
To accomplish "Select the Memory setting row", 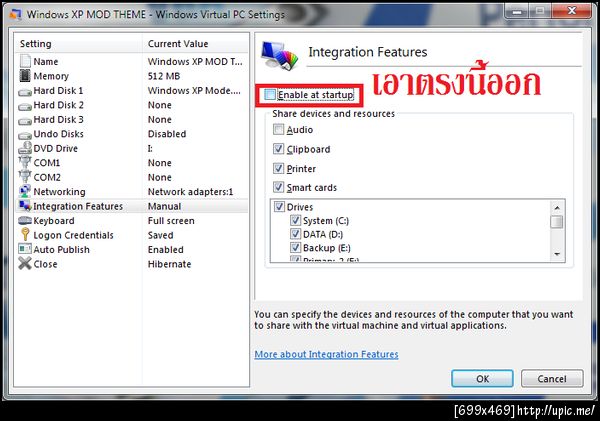I will (132, 76).
